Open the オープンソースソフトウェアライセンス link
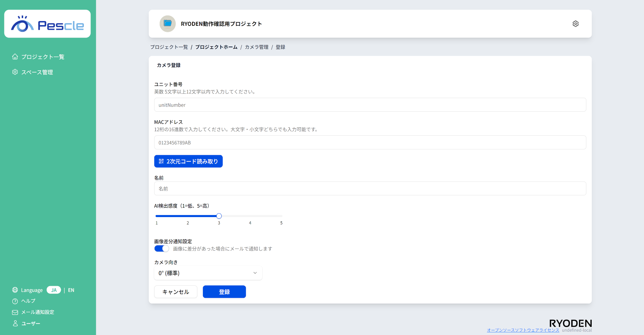 click(x=523, y=330)
